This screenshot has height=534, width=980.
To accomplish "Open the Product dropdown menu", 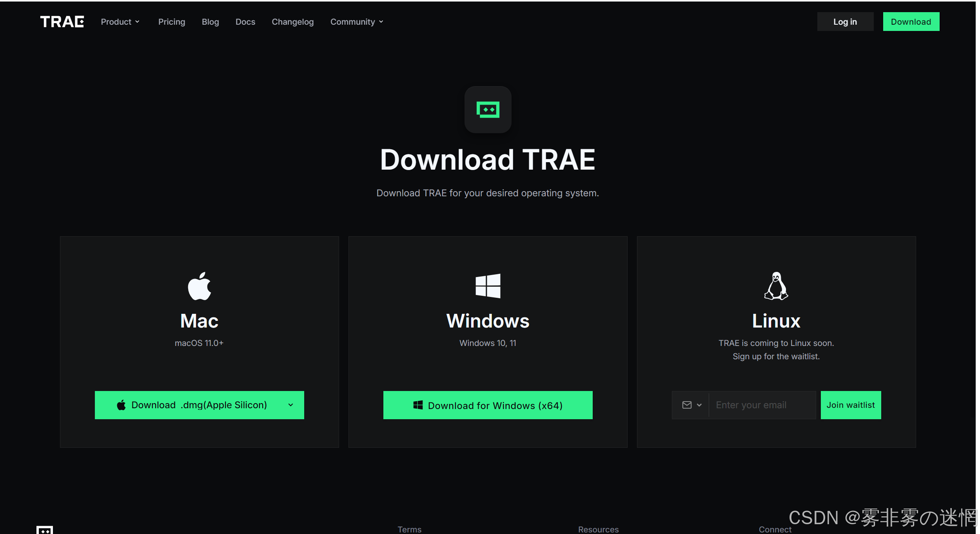I will click(x=120, y=22).
